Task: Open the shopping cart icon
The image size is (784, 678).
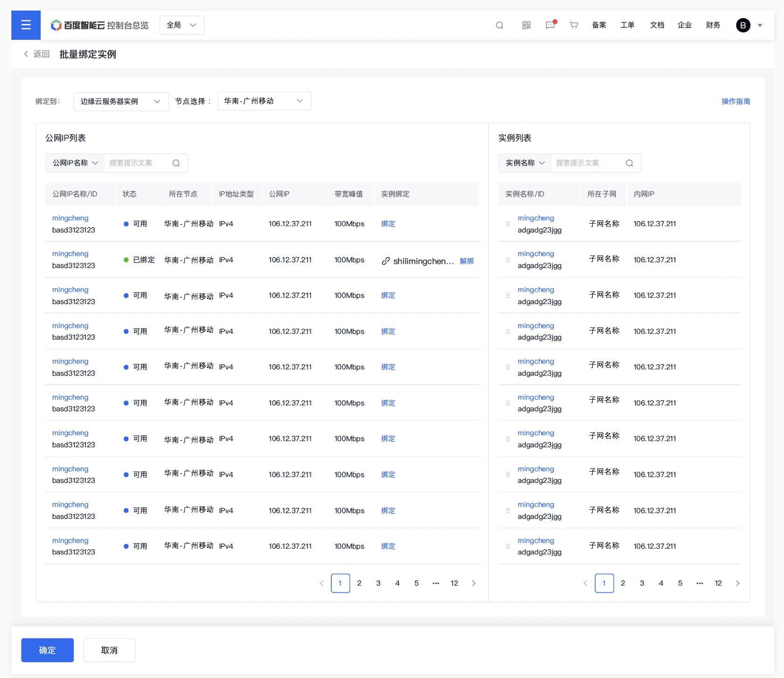Action: pyautogui.click(x=574, y=25)
